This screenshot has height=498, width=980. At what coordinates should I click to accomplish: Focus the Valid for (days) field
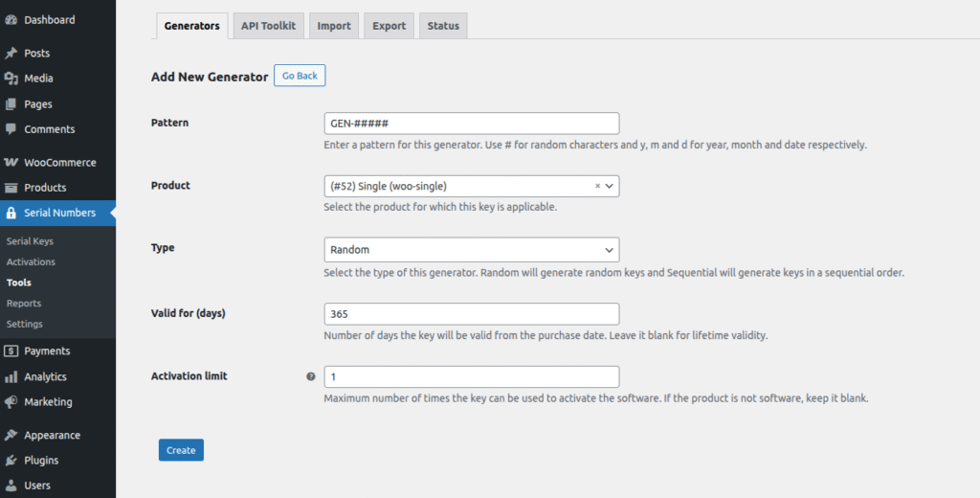tap(471, 314)
